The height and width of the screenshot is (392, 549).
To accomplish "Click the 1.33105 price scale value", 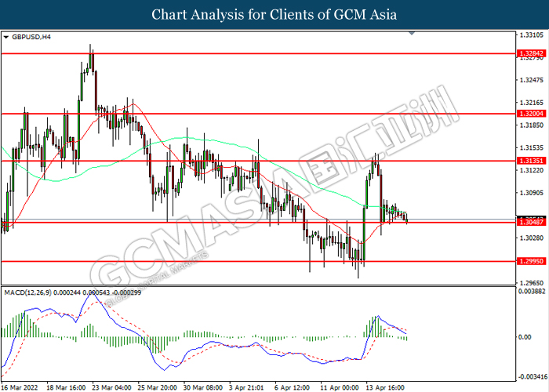I will (x=532, y=35).
